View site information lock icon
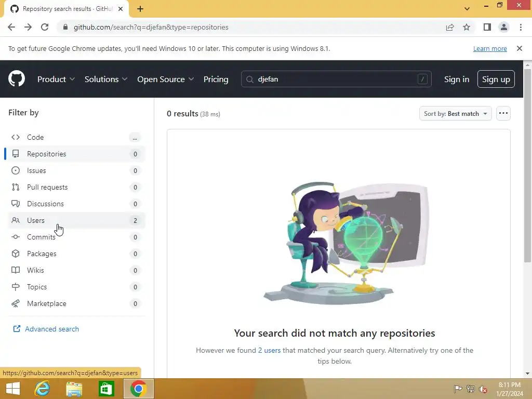532x399 pixels. [x=65, y=27]
